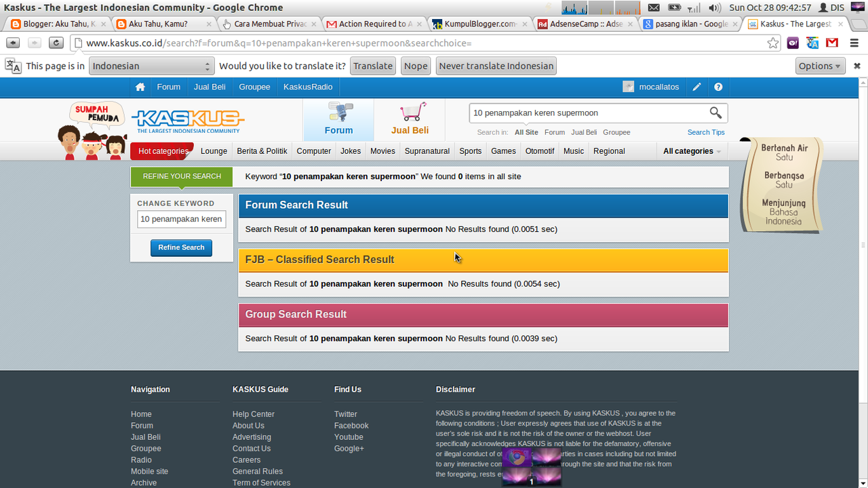This screenshot has width=868, height=488.
Task: Select 'Forum' search-in option
Action: [x=555, y=132]
